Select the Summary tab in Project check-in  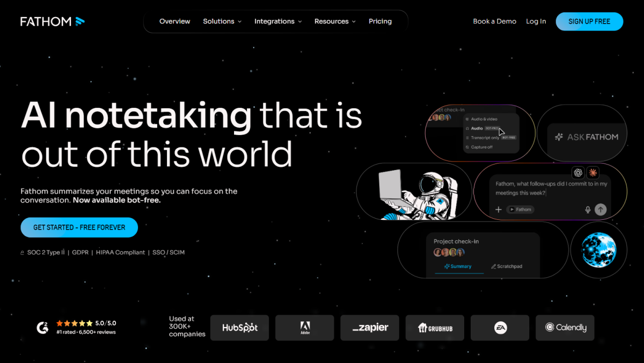tap(458, 266)
